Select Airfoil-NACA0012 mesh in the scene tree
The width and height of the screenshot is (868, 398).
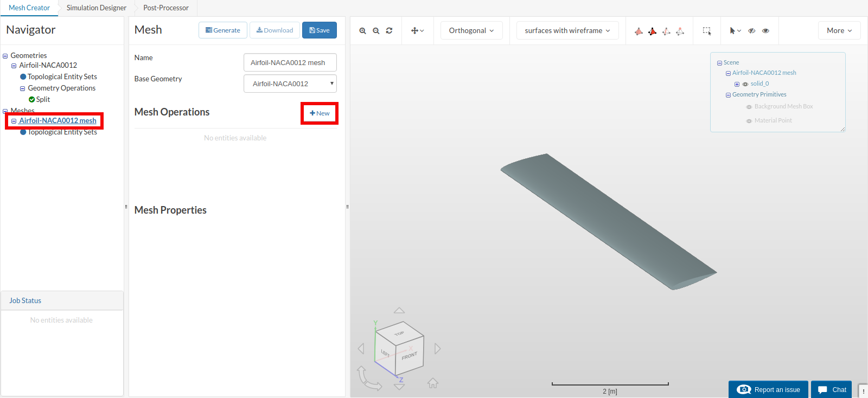[764, 73]
